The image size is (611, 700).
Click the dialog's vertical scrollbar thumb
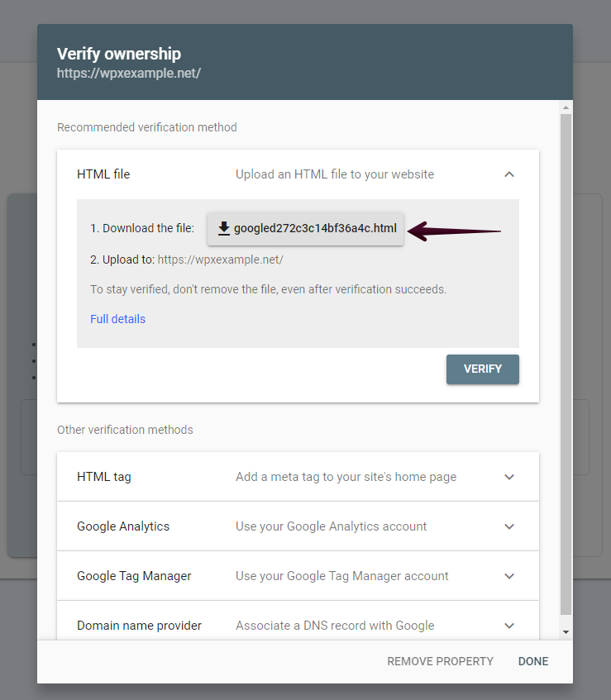[x=566, y=364]
